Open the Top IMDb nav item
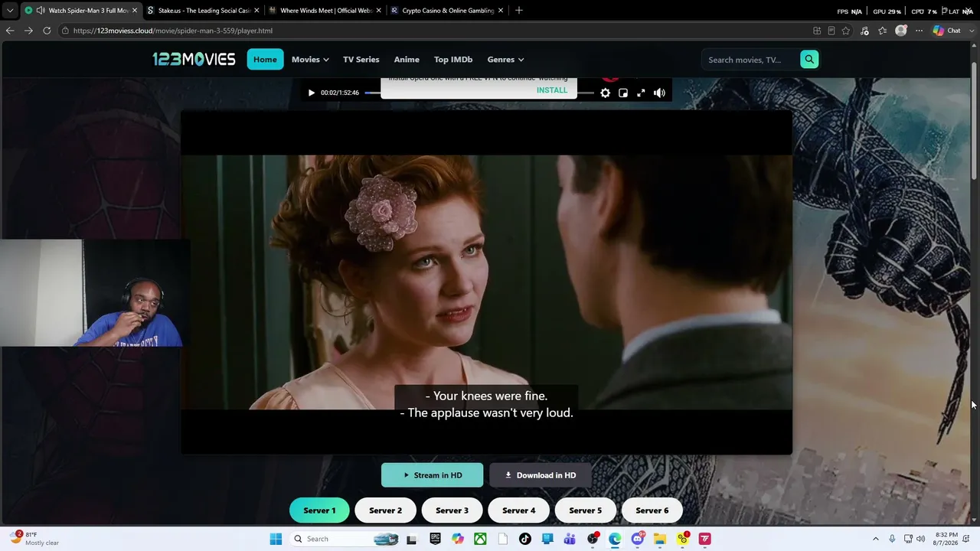Screen dimensions: 980x551 coord(453,60)
